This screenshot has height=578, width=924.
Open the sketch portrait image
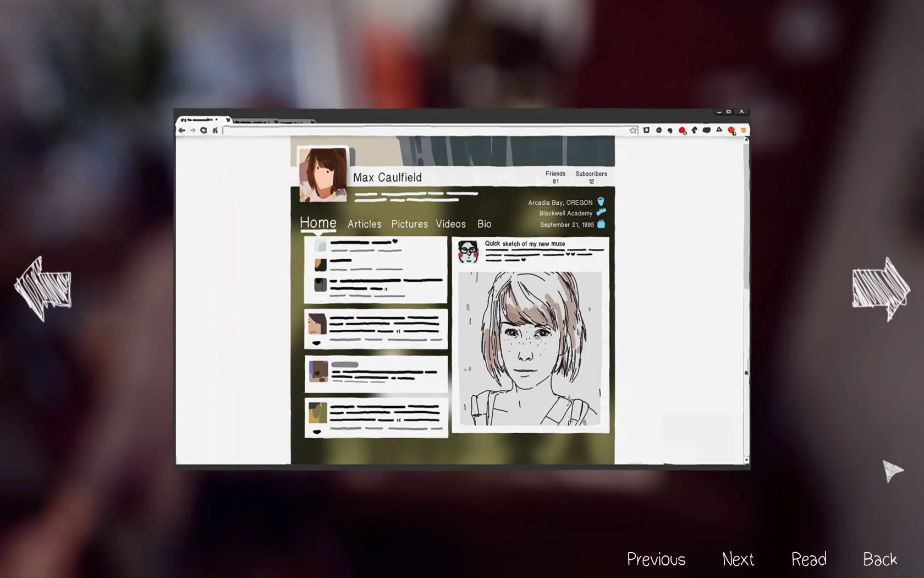click(x=530, y=348)
